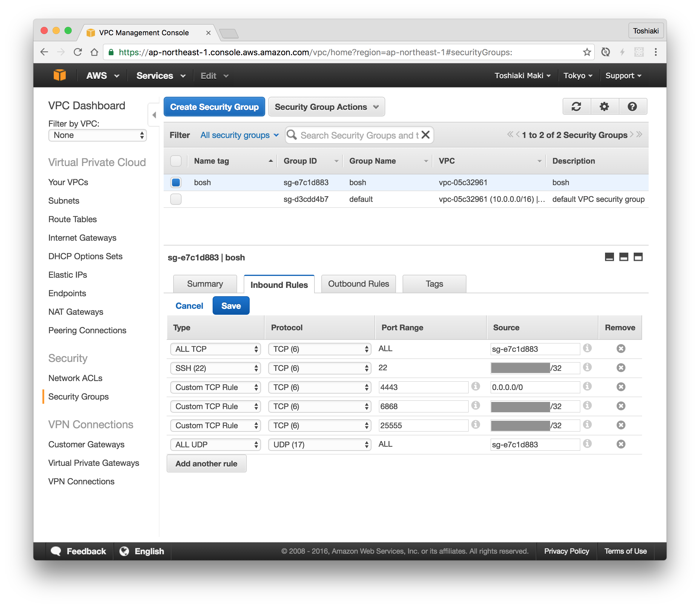700x608 pixels.
Task: Open the Feedback link in footer
Action: point(79,551)
